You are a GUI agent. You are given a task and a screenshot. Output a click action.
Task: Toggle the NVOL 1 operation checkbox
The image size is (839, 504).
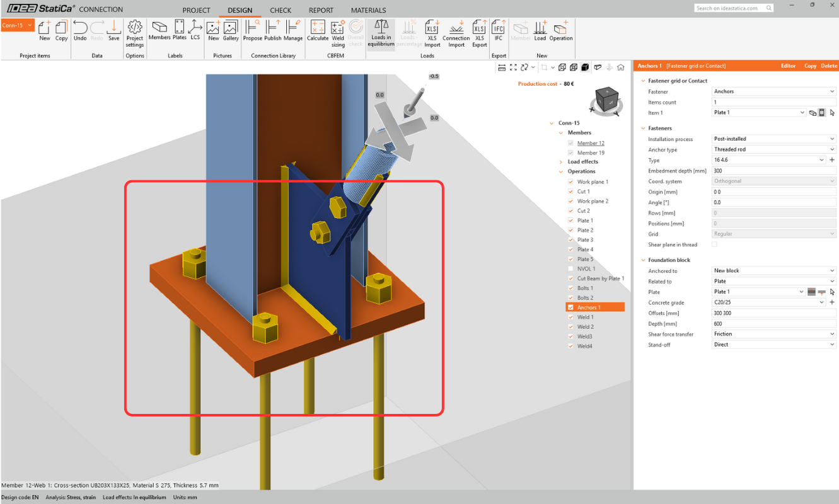pos(571,269)
